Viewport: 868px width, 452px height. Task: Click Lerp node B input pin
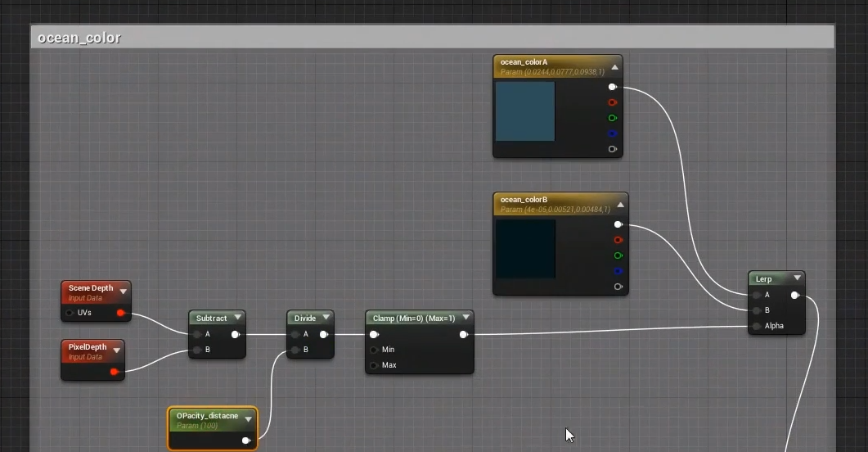[x=757, y=311]
